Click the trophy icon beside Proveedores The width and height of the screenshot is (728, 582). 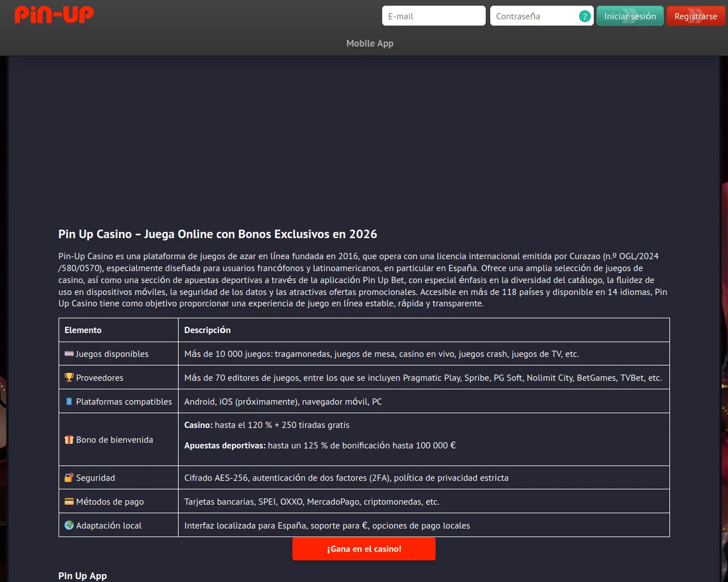click(x=69, y=377)
